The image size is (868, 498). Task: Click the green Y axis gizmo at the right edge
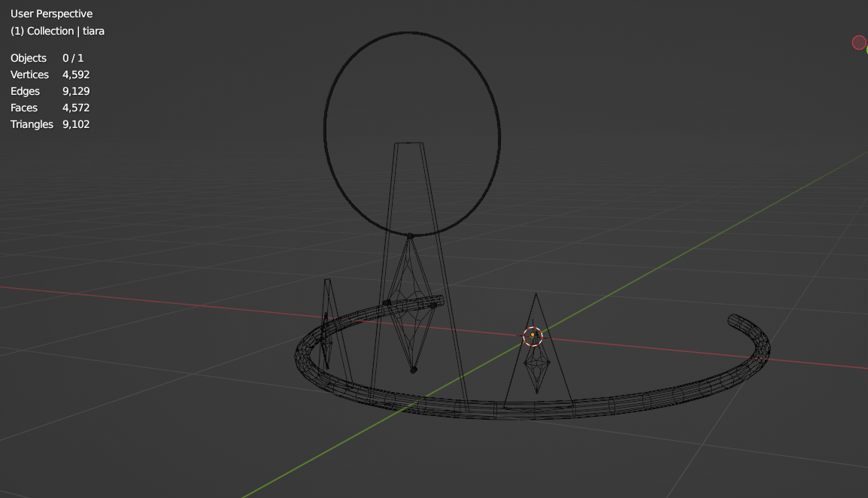pos(866,50)
